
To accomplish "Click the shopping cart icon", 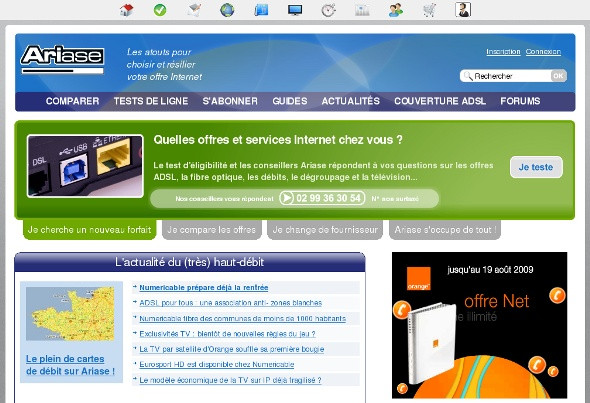I will click(429, 10).
